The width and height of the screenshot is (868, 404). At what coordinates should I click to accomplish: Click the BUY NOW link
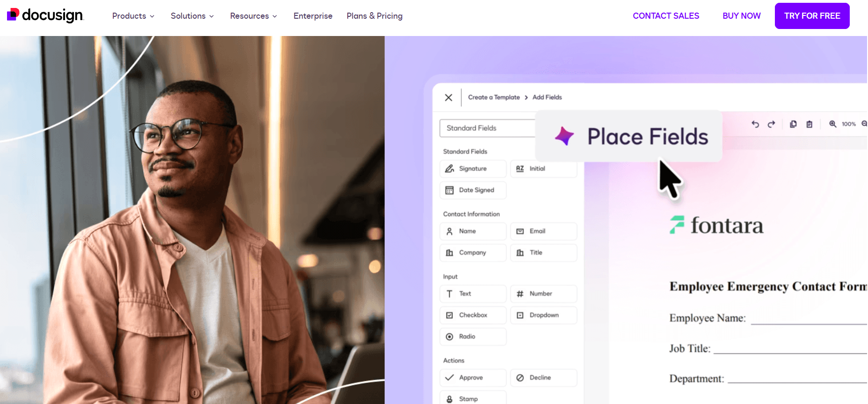pyautogui.click(x=742, y=16)
